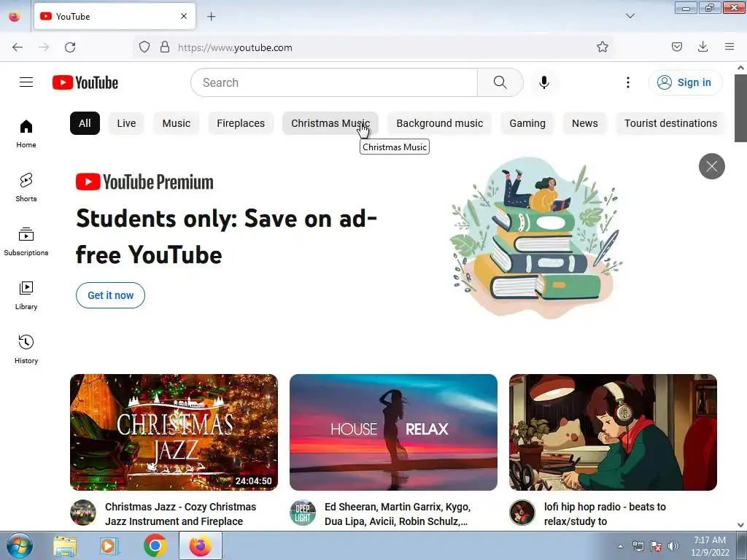Screen dimensions: 747x560
Task: Open Windows Explorer from the taskbar
Action: pos(65,545)
